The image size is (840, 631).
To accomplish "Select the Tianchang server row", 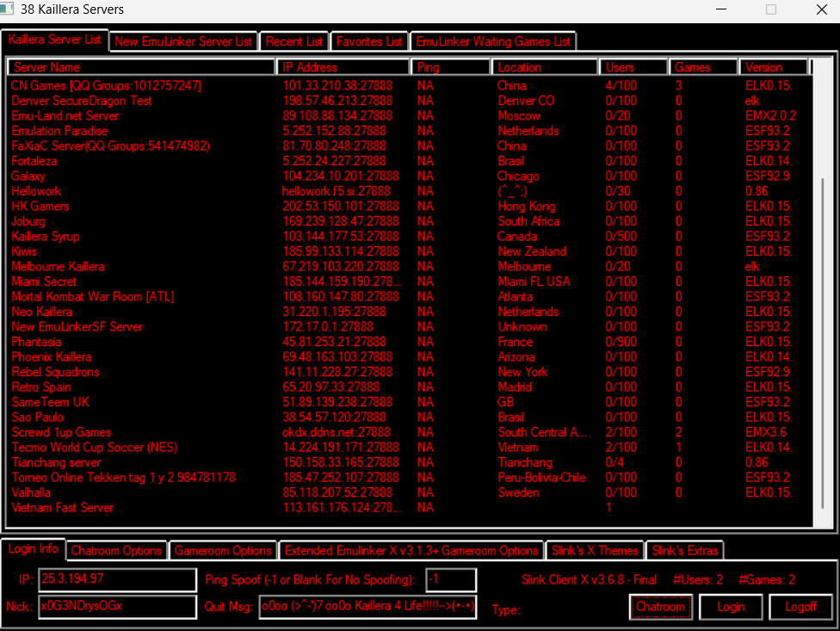I will tap(410, 462).
